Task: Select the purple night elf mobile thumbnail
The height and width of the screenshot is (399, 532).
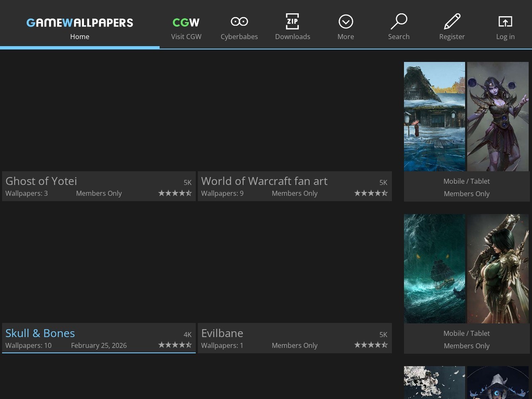Action: (498, 116)
